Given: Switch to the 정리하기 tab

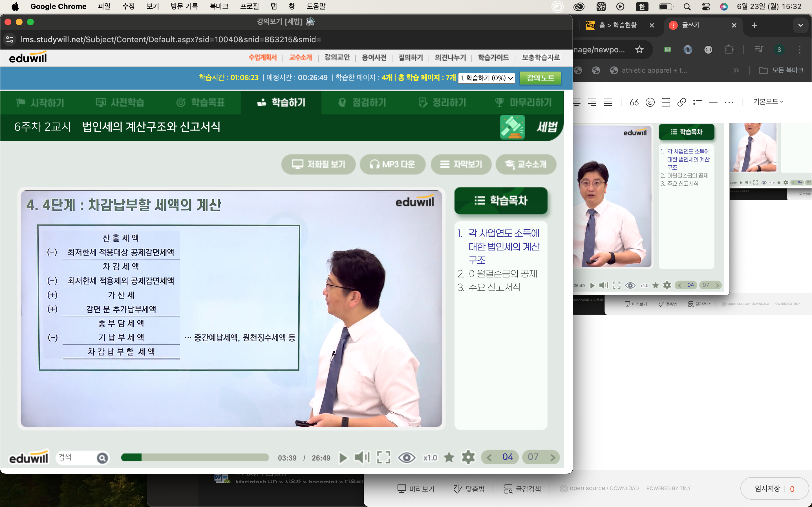Looking at the screenshot, I should click(443, 102).
